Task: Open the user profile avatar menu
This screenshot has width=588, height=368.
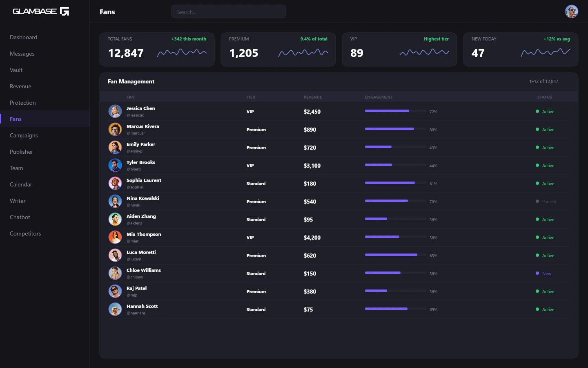Action: tap(571, 11)
